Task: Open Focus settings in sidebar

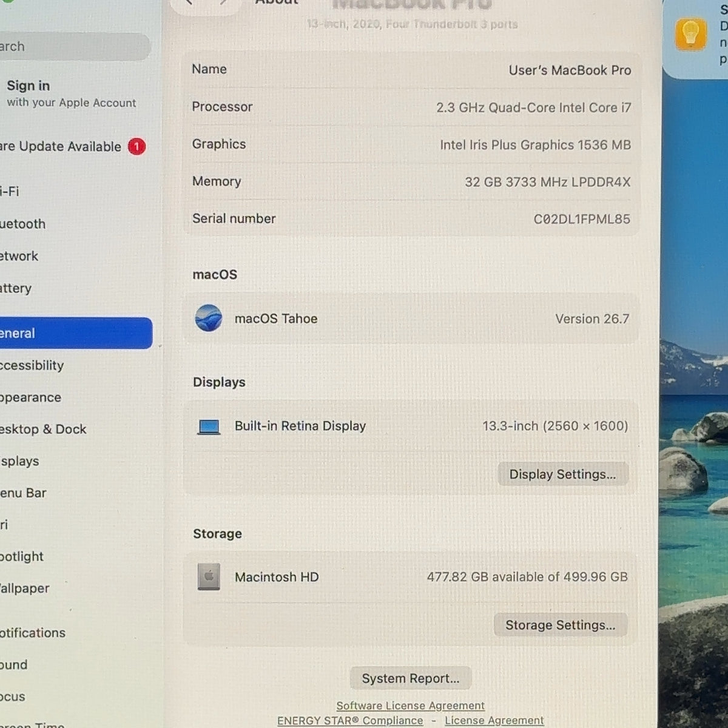Action: 13,696
